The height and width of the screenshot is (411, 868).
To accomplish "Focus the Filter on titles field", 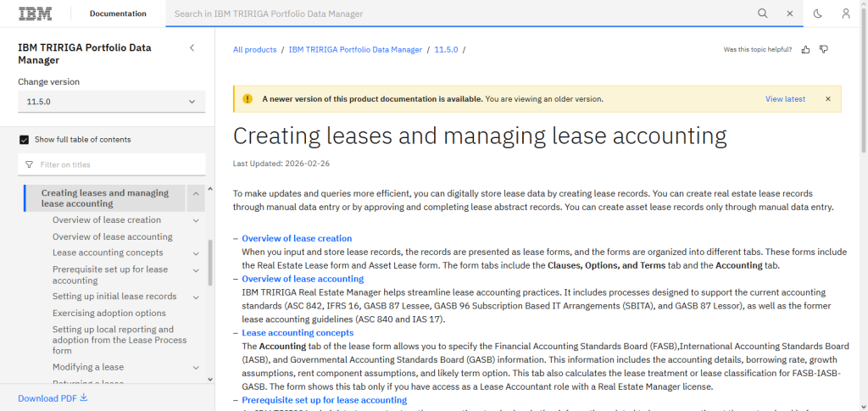I will pyautogui.click(x=111, y=165).
